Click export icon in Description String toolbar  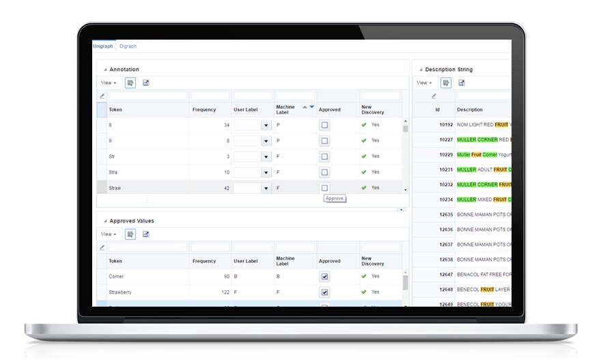(446, 83)
